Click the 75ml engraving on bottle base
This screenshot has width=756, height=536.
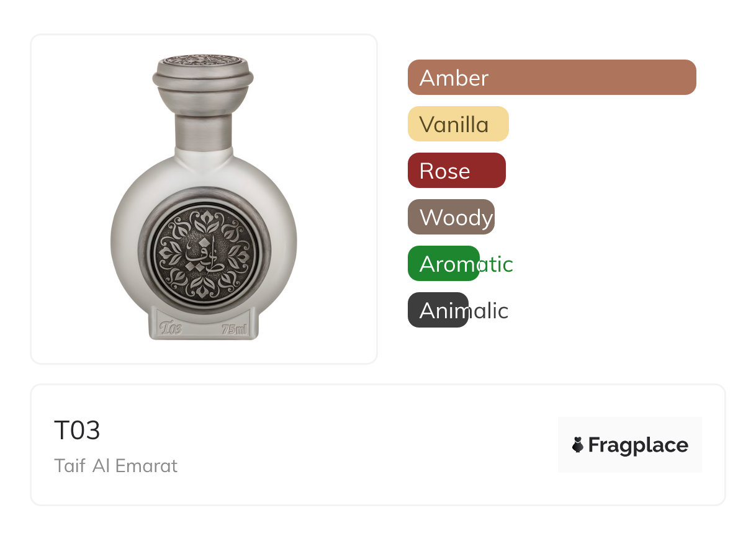[235, 329]
